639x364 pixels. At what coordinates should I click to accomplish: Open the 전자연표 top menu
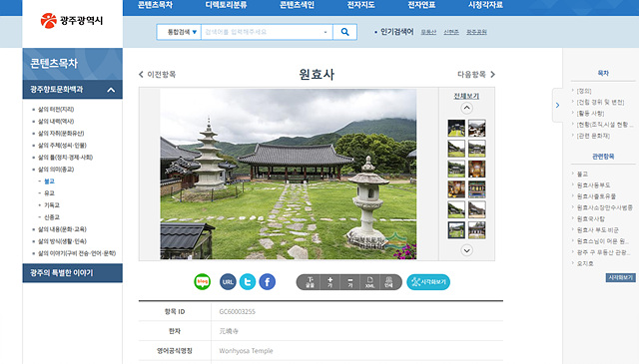tap(421, 5)
